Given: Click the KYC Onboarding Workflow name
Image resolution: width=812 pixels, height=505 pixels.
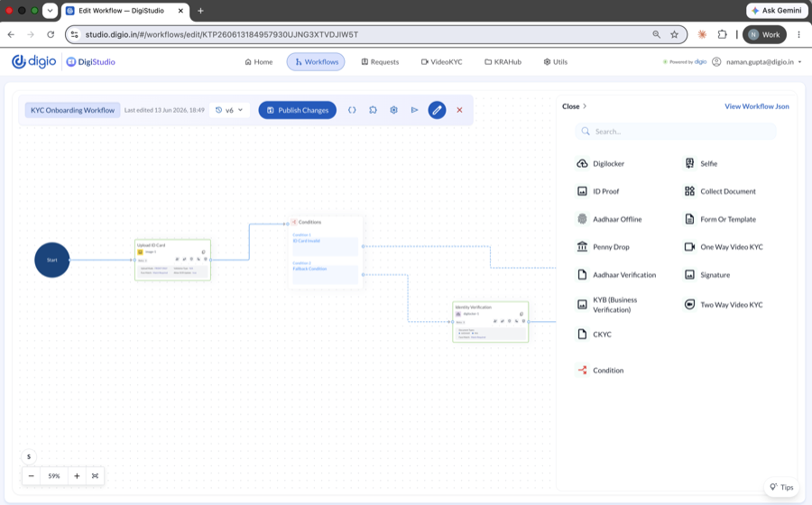Looking at the screenshot, I should tap(72, 110).
